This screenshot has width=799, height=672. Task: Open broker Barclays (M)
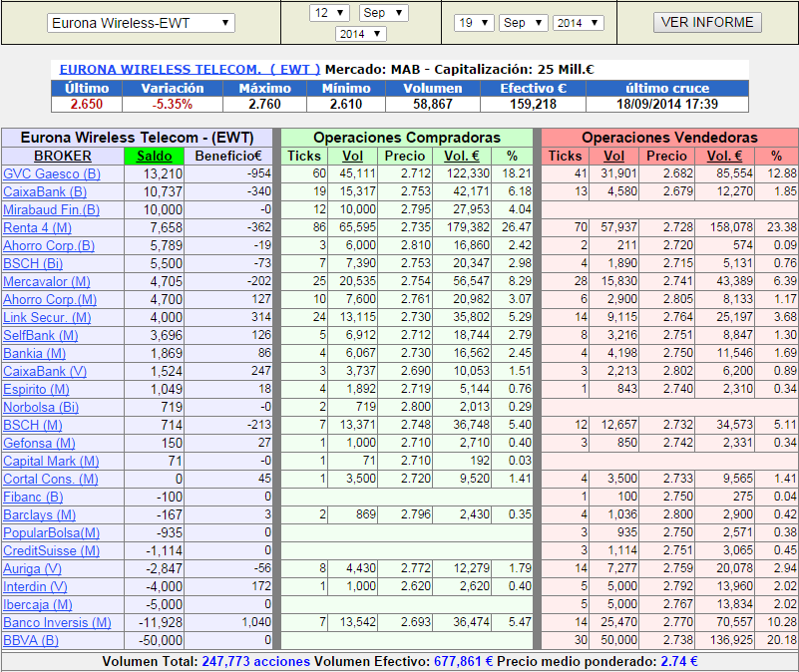click(x=39, y=515)
